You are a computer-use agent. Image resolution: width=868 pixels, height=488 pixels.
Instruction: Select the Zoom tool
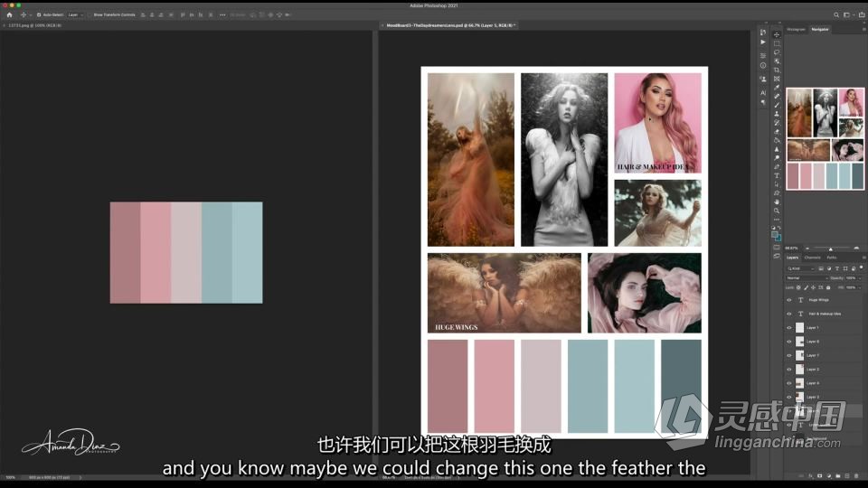coord(777,211)
